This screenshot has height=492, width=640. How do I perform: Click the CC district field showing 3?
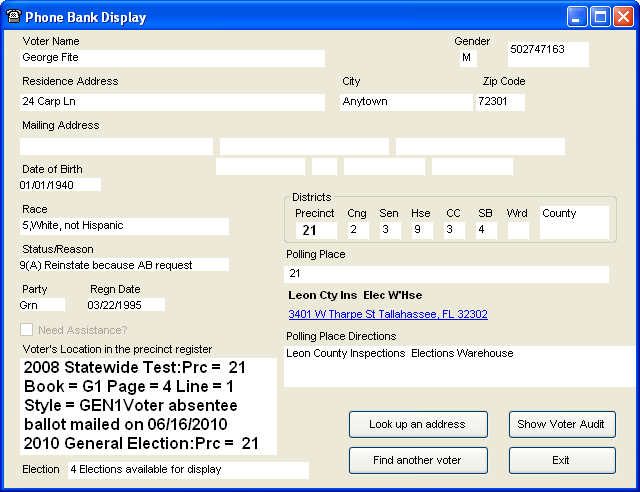pyautogui.click(x=454, y=230)
